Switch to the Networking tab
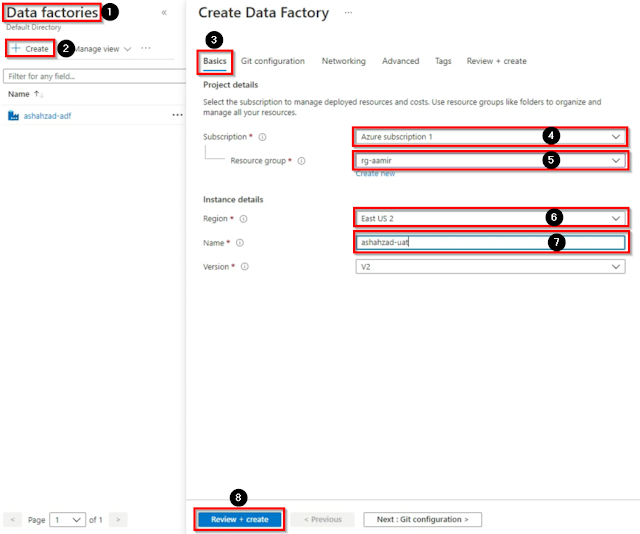Image resolution: width=640 pixels, height=534 pixels. point(344,61)
